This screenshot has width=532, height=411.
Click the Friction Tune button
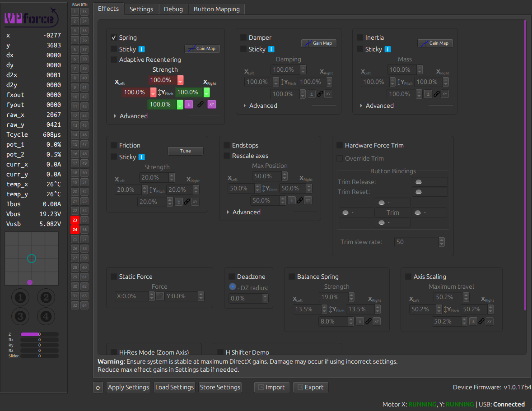[185, 151]
